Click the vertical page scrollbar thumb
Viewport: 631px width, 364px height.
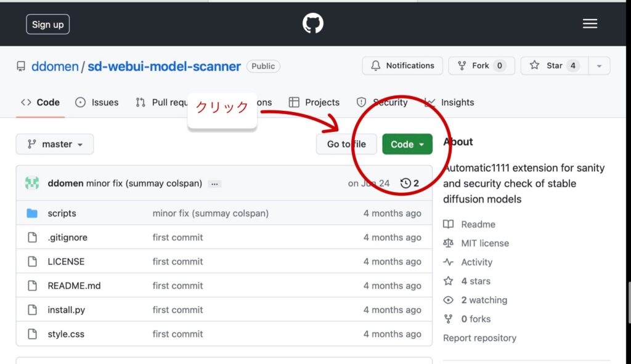tap(629, 303)
